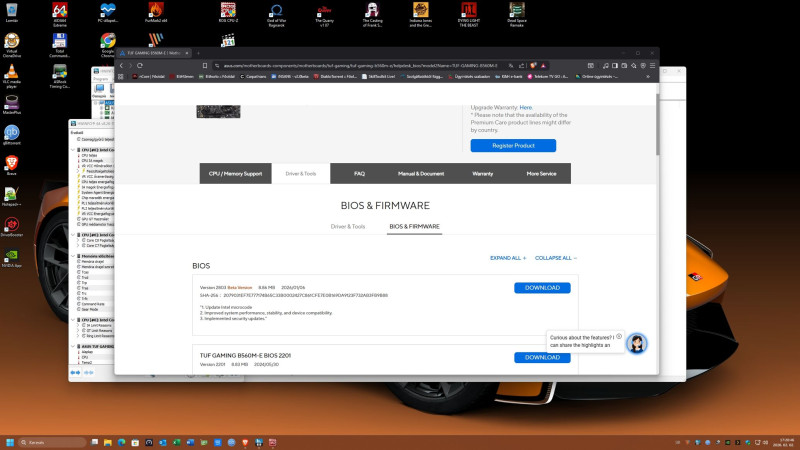Open the share icon in the address bar
This screenshot has width=800, height=450.
point(521,65)
